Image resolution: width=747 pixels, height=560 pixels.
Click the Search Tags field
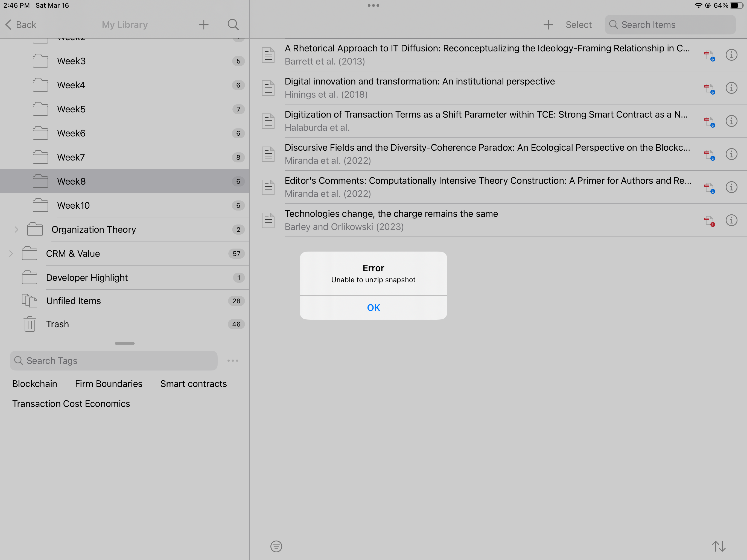[x=113, y=361]
